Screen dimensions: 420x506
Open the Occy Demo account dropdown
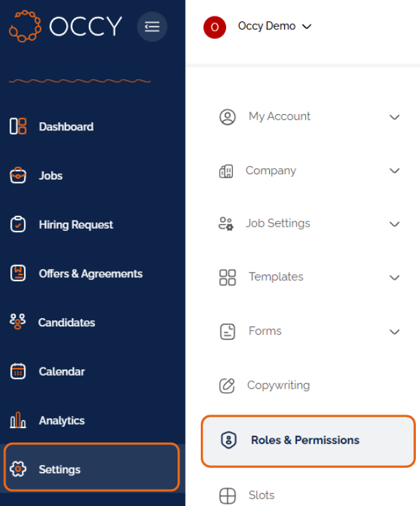[x=275, y=26]
